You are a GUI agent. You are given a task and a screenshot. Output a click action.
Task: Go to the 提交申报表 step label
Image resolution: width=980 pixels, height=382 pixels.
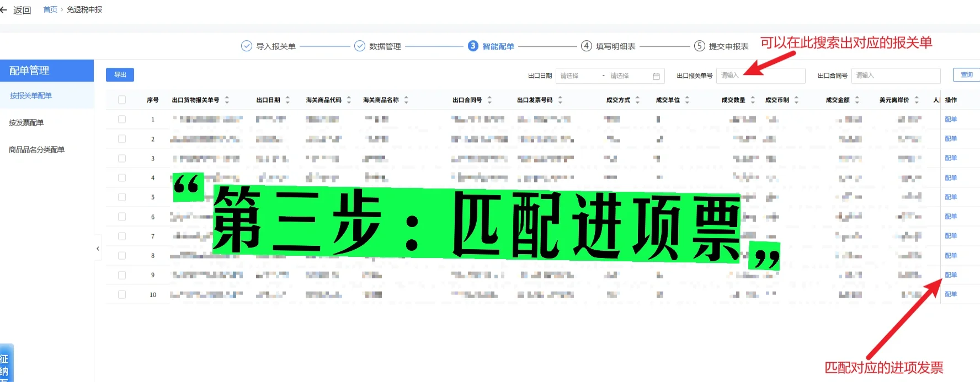(x=729, y=46)
